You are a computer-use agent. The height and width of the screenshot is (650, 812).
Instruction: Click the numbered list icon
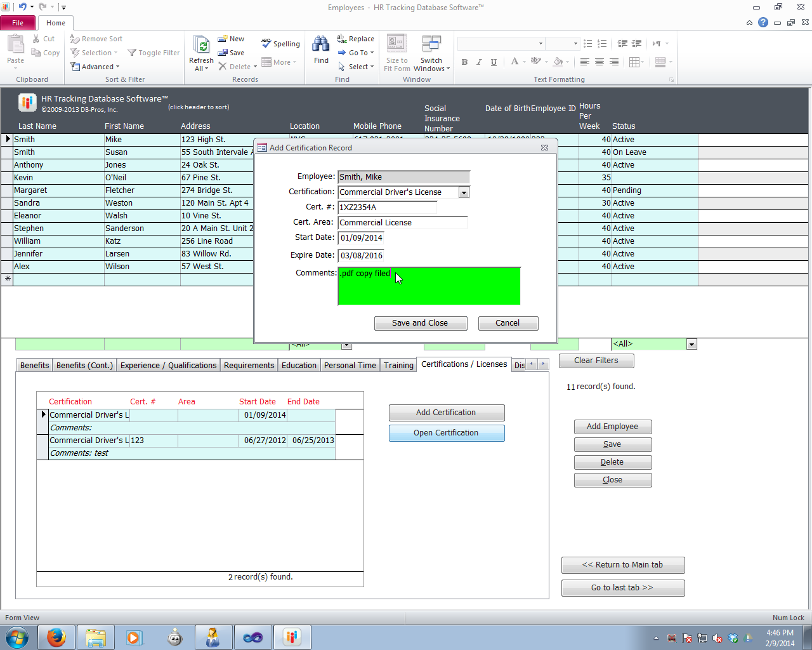[x=602, y=44]
